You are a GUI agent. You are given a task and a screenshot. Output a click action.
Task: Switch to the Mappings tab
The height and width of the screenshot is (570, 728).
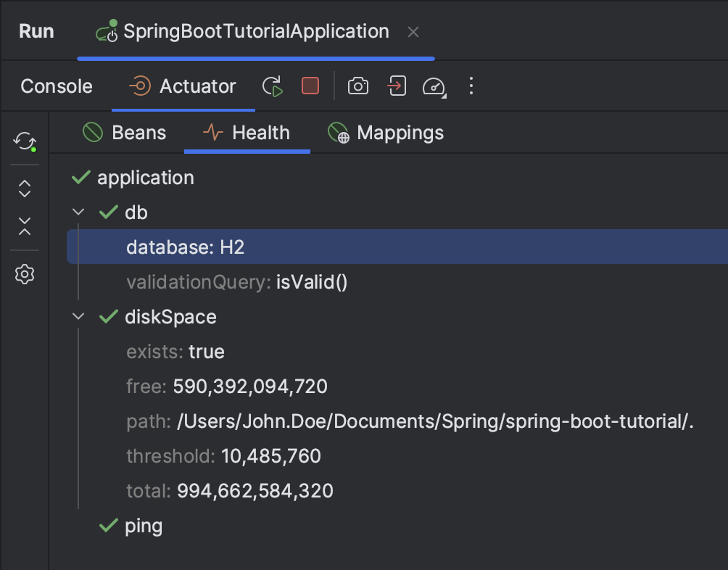pyautogui.click(x=399, y=132)
